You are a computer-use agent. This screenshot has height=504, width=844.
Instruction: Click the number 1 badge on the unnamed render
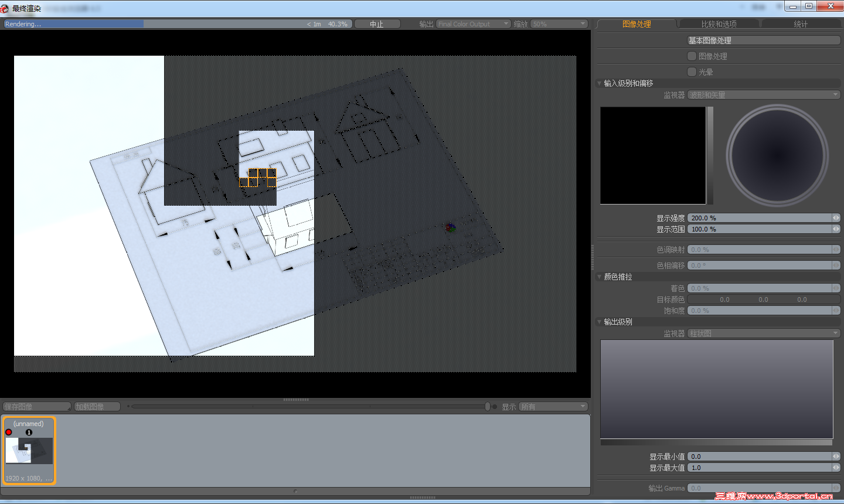(29, 433)
